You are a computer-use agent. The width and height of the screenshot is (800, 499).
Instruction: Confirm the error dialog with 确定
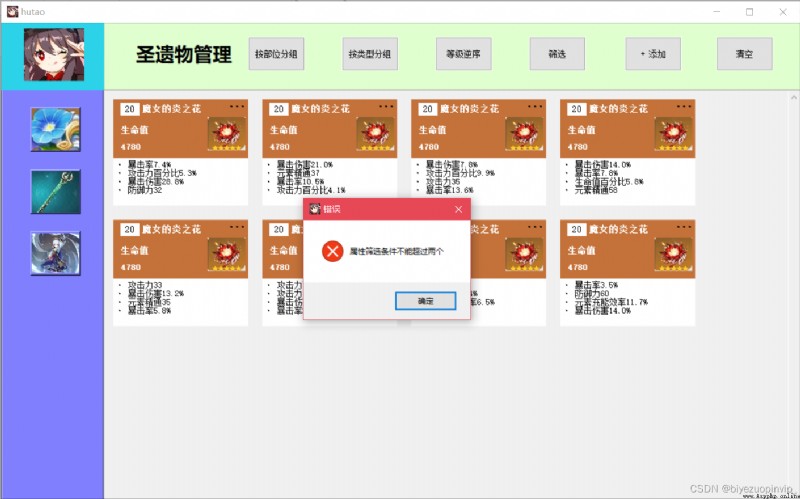point(426,301)
